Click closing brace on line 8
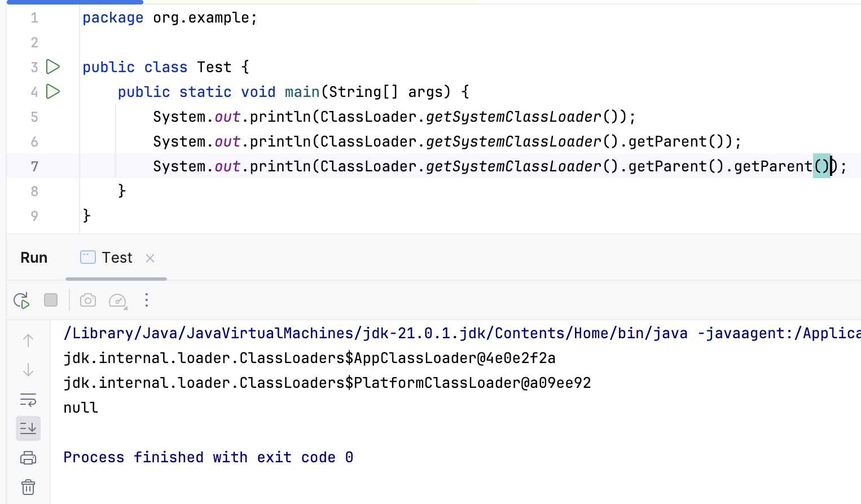 point(122,191)
